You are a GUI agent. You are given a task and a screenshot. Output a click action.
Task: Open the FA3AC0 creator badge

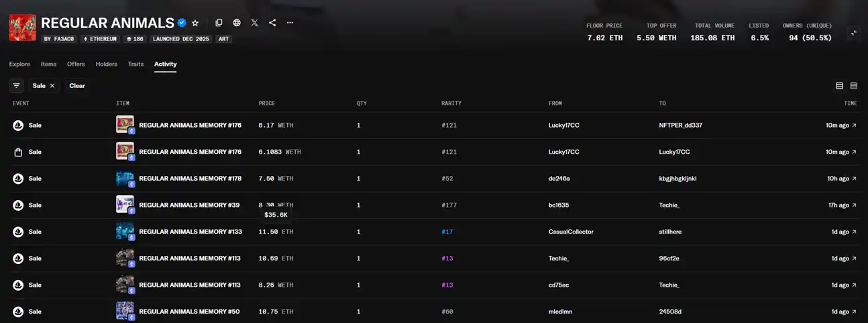[59, 39]
